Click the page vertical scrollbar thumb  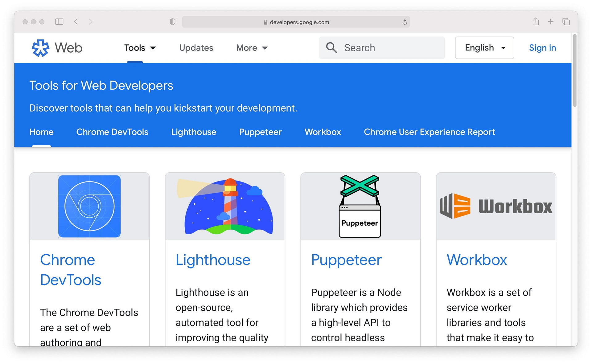click(575, 70)
